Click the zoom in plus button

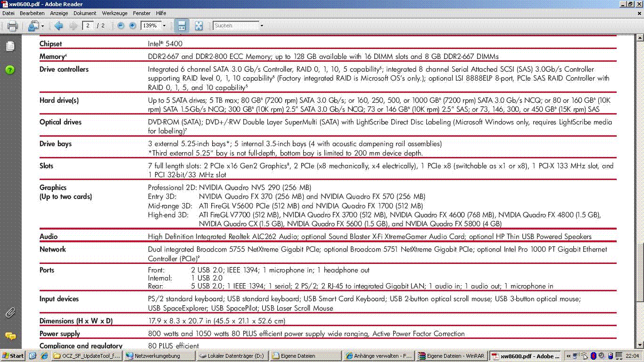[132, 26]
